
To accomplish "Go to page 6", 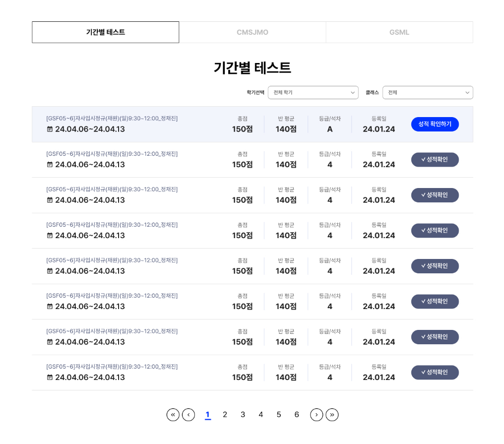I will click(297, 414).
